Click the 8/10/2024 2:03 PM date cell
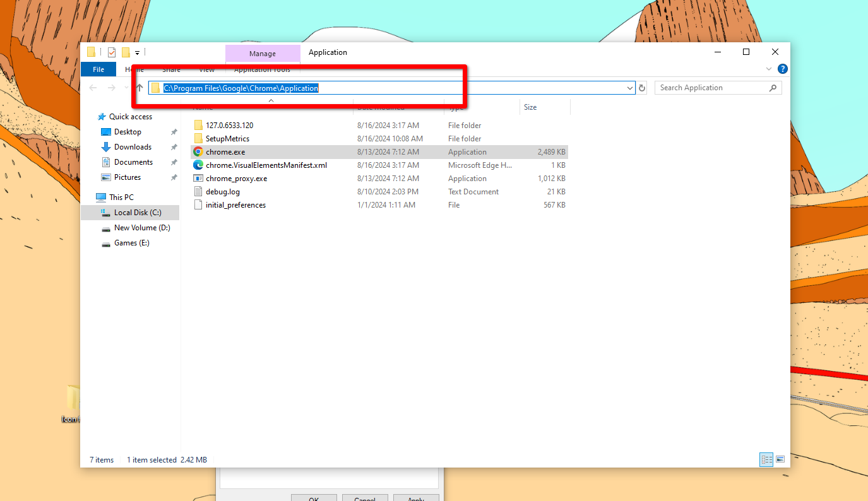This screenshot has height=501, width=868. [x=388, y=192]
